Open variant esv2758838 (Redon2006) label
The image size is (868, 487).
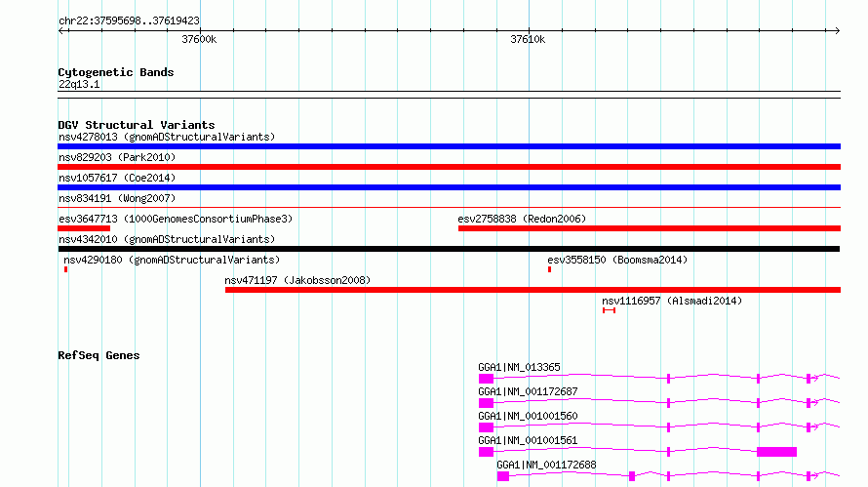[x=522, y=219]
